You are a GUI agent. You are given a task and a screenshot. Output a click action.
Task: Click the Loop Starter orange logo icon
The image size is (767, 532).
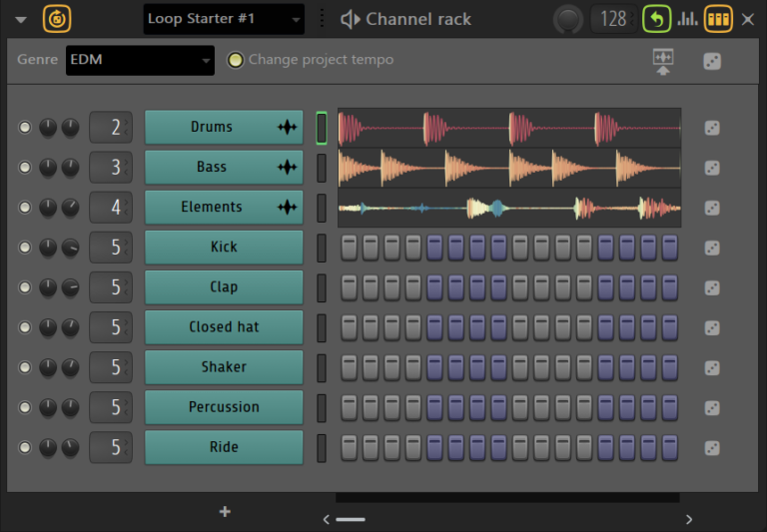coord(57,18)
